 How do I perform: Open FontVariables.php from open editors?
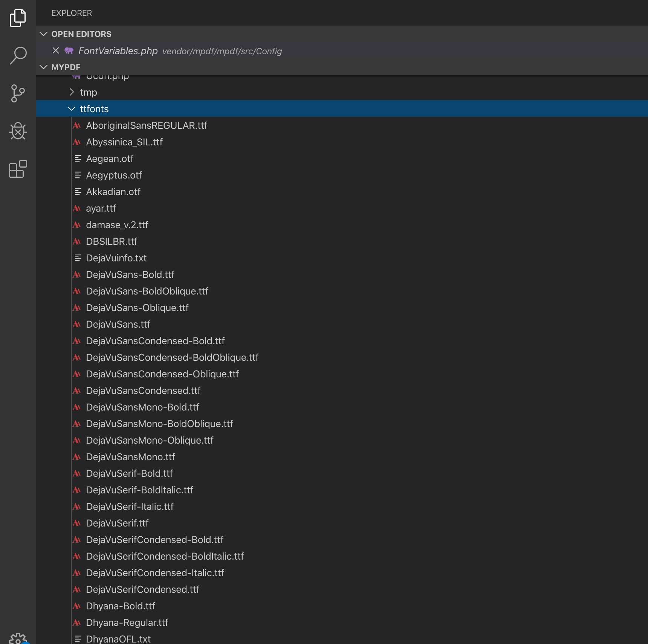point(118,51)
